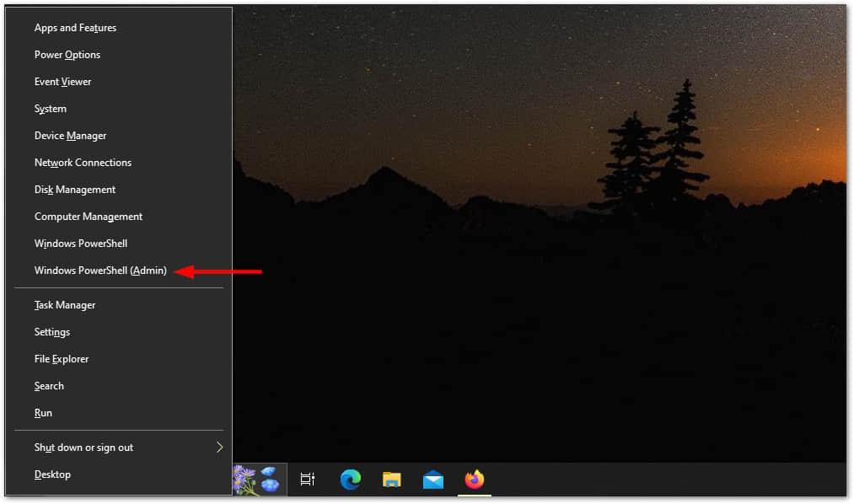Viewport: 854px width, 504px height.
Task: Expand the Shut down or sign out chevron
Action: (220, 448)
